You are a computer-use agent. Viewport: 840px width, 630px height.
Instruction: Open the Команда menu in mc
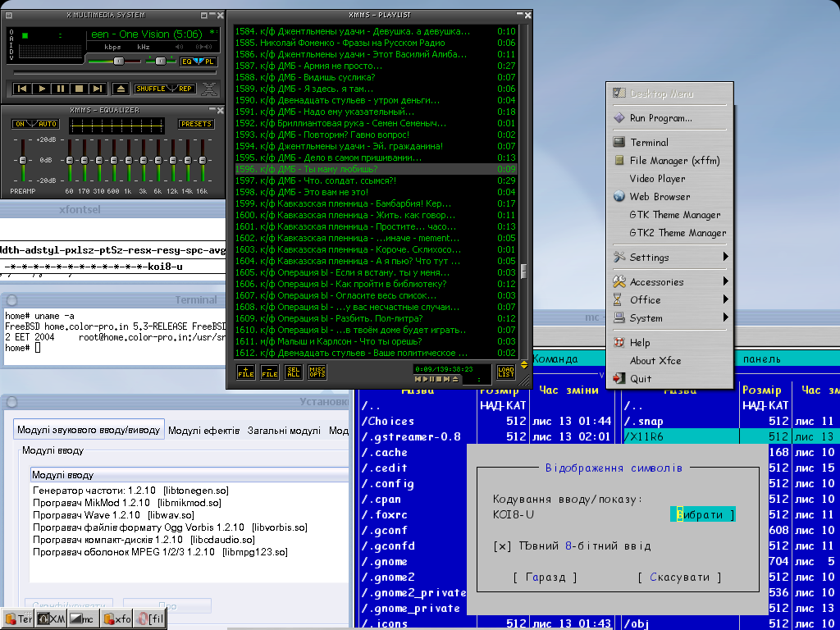(555, 359)
